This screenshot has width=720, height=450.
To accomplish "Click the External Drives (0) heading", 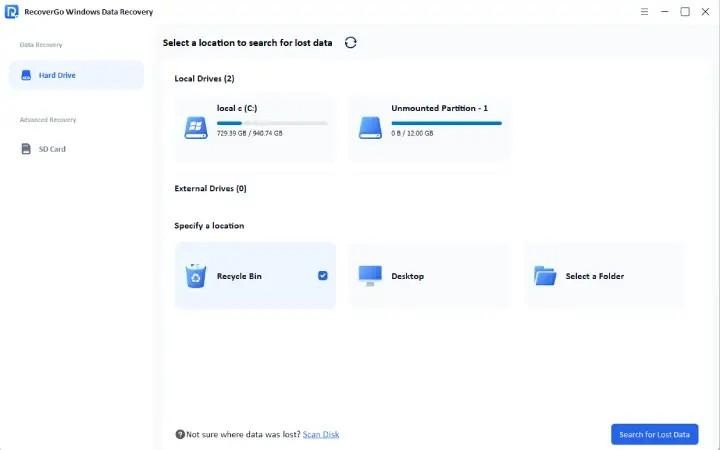I will coord(210,188).
